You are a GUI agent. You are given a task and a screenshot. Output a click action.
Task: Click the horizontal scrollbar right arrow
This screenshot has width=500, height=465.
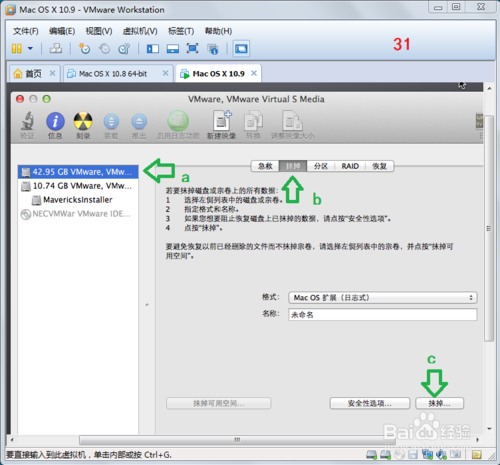pos(478,440)
